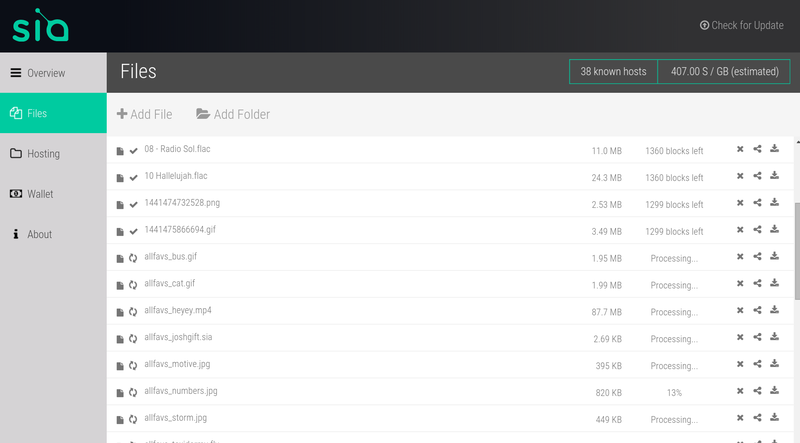Delete allfavs_numbers.jpg file
Viewport: 800px width, 443px height.
click(x=740, y=391)
